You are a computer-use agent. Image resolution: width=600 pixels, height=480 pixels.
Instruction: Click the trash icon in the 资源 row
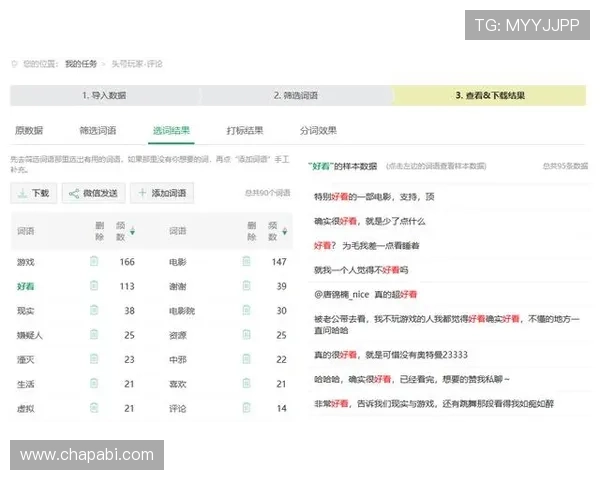pos(246,335)
